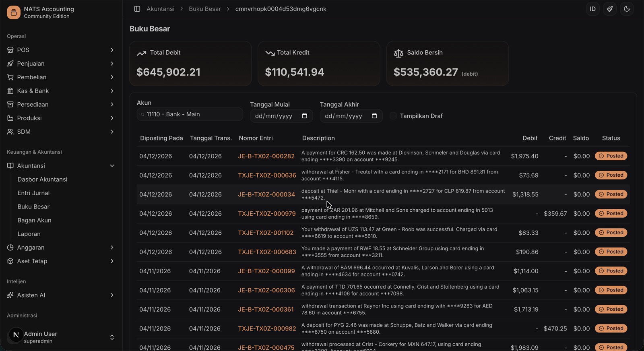Open journal entry TXJE-TX0Z-000979
This screenshot has width=644, height=351.
[267, 214]
